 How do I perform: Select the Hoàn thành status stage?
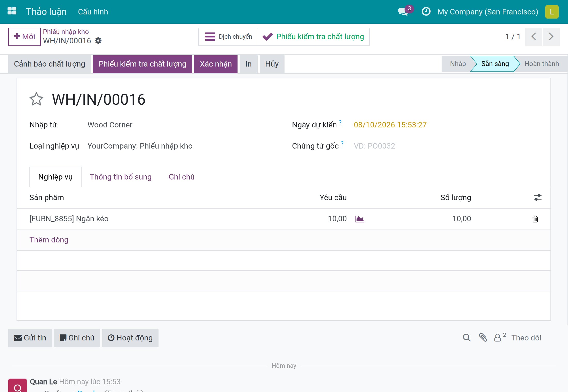pos(541,64)
